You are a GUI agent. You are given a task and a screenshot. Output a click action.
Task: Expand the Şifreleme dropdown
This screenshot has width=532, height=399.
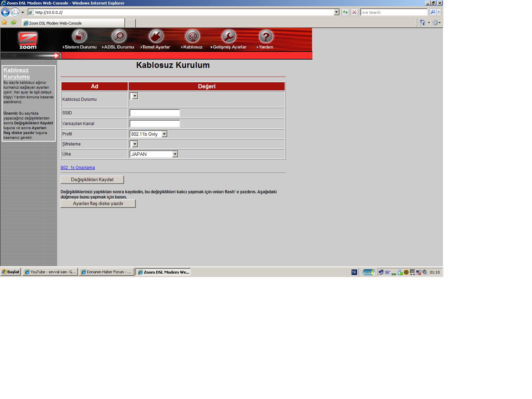coord(135,144)
